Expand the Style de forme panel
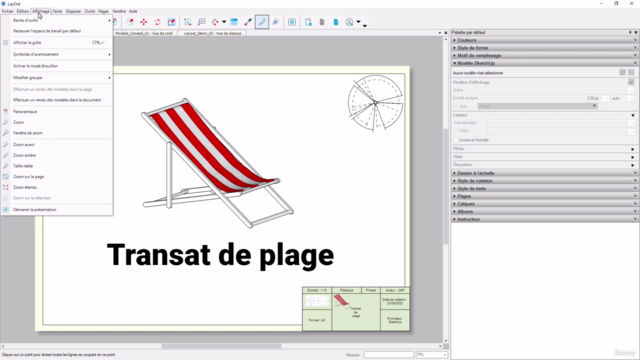 point(455,48)
